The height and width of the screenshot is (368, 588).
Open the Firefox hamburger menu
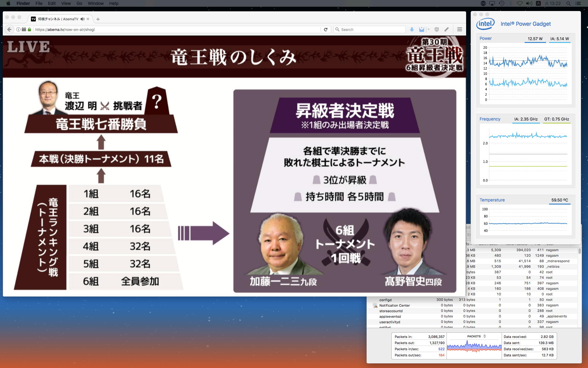[x=459, y=29]
